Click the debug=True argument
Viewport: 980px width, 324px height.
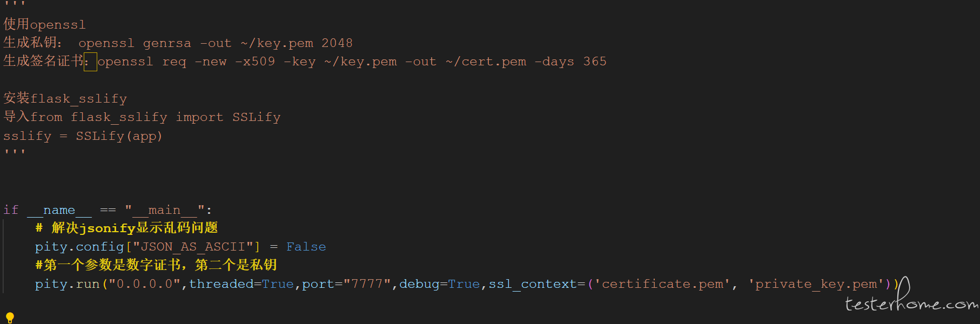coord(440,284)
